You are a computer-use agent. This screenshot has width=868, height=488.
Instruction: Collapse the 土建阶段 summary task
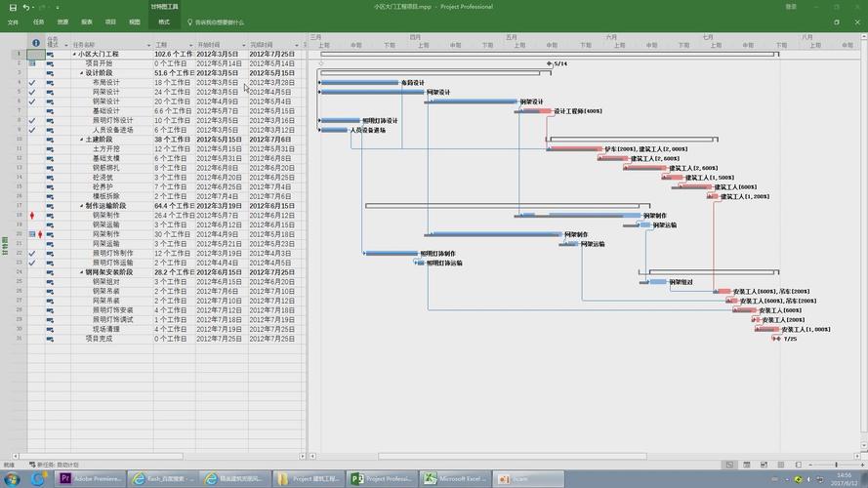[x=81, y=140]
